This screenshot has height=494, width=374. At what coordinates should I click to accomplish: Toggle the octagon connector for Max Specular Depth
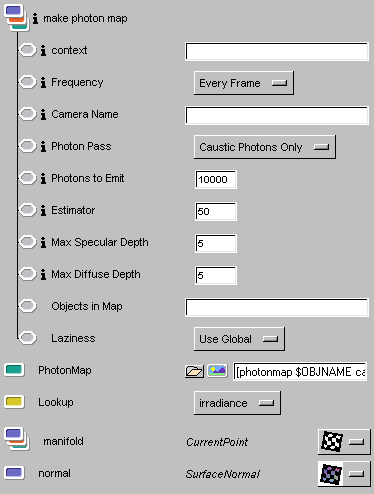coord(27,242)
